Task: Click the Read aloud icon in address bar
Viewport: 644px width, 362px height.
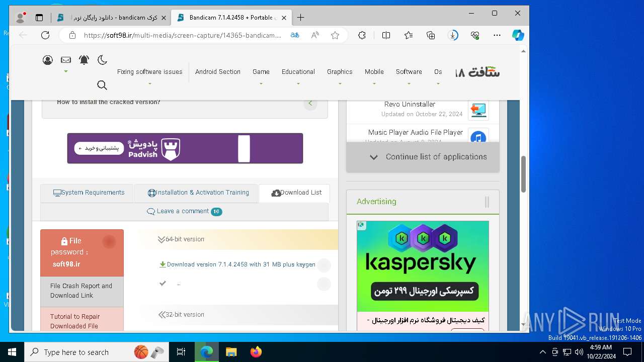Action: (315, 35)
